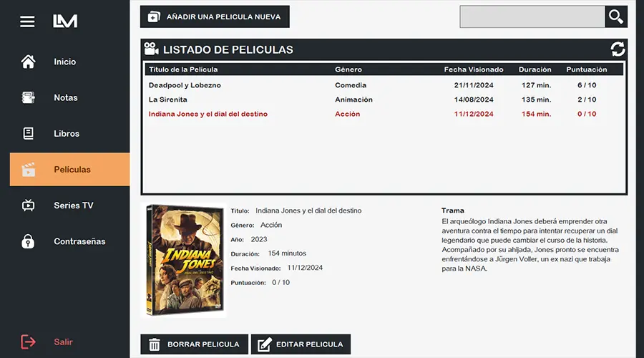Click the Duración column header

click(x=535, y=69)
